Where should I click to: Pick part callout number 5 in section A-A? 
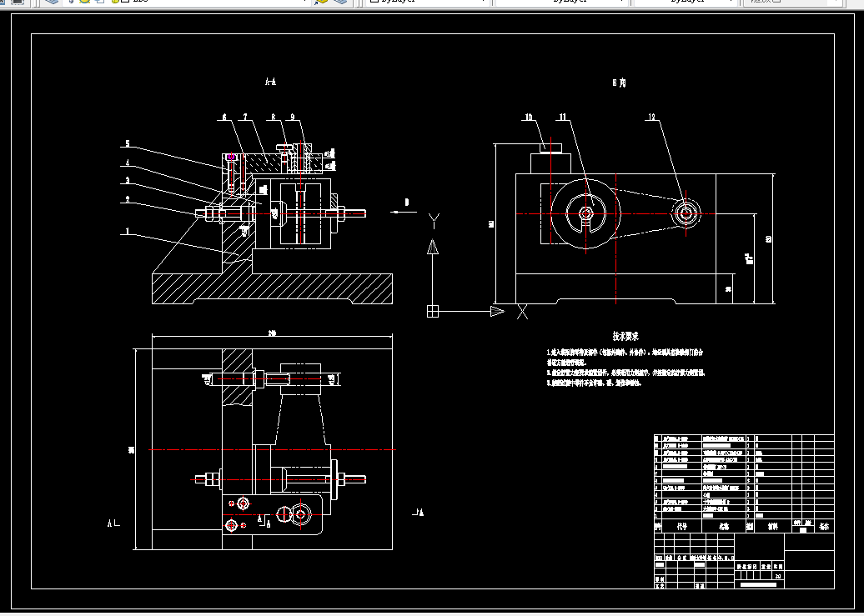[128, 144]
